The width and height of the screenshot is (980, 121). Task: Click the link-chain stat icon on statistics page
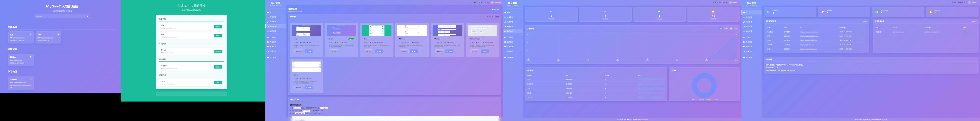[605, 11]
